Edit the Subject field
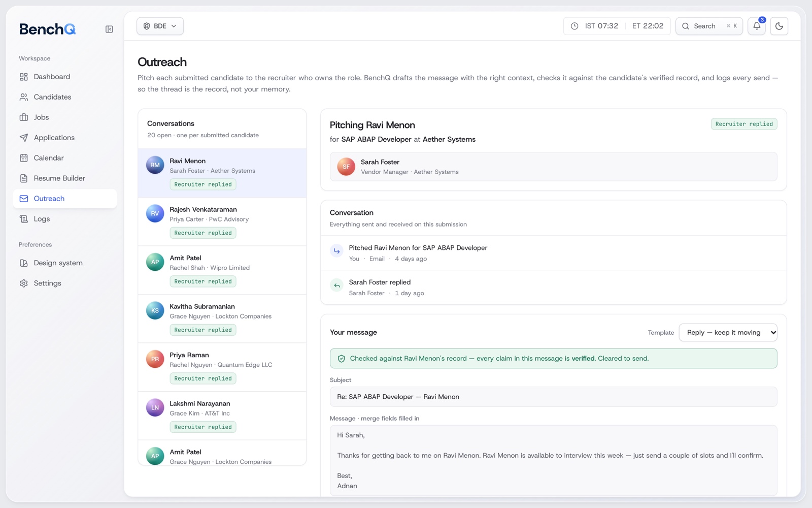 [553, 397]
